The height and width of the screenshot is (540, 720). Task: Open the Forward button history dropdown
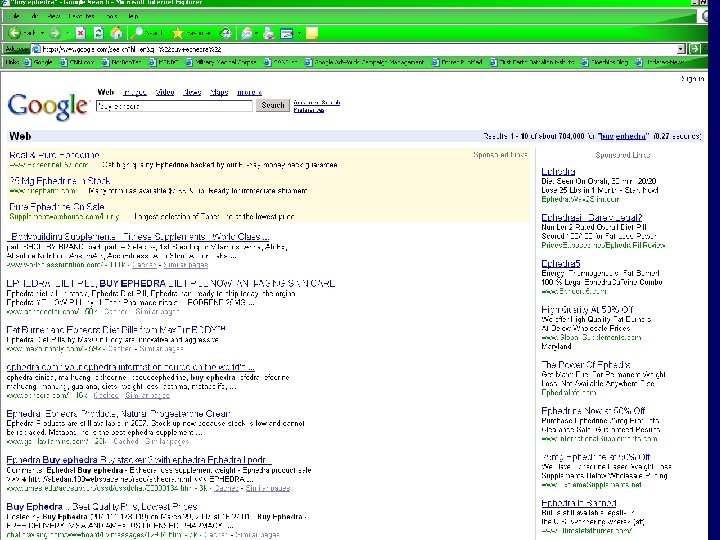tap(68, 33)
